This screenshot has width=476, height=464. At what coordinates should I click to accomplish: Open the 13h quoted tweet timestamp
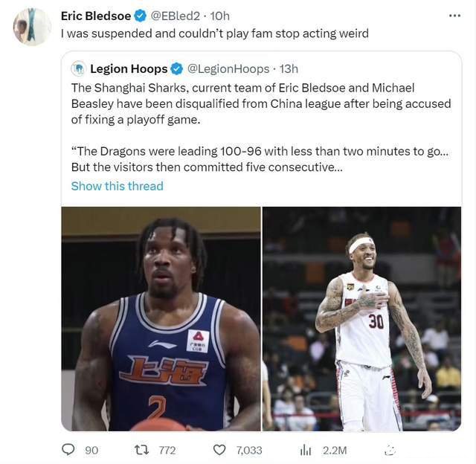289,69
